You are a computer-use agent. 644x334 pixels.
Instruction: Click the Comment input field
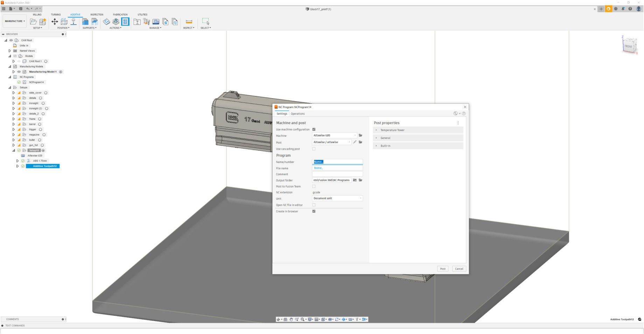tap(337, 174)
